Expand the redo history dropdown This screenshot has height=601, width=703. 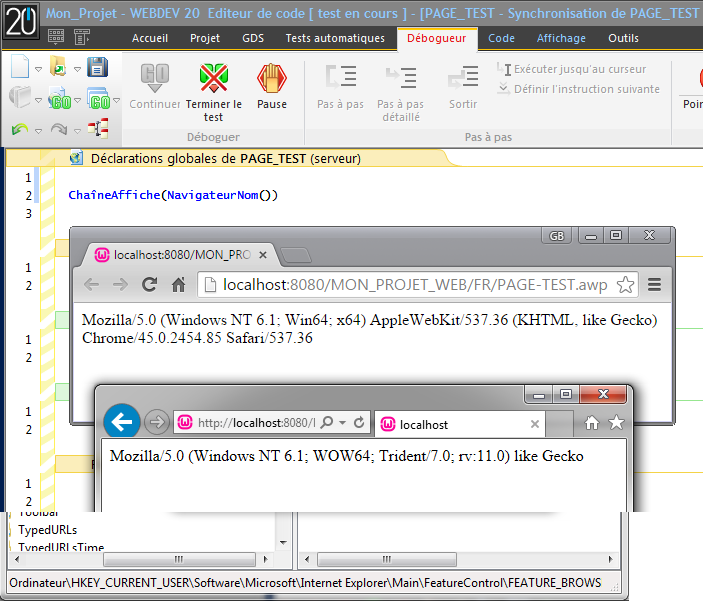(x=78, y=131)
